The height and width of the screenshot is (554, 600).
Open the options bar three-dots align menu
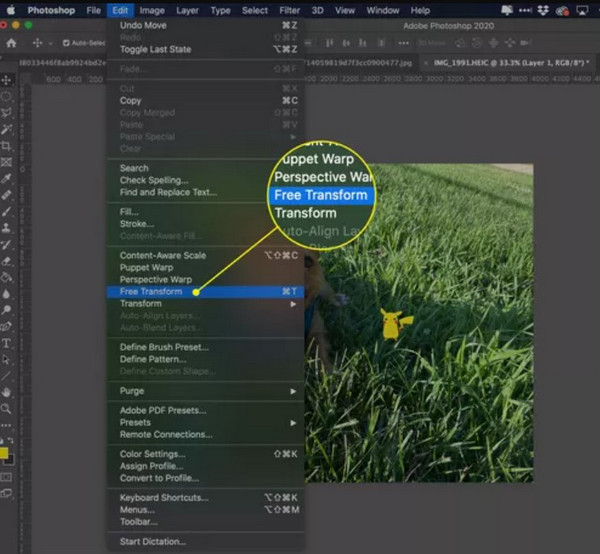pos(403,43)
